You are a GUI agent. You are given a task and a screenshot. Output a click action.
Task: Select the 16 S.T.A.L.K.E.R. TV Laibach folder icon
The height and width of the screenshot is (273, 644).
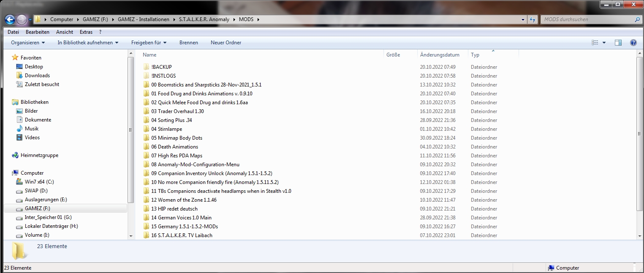pos(147,235)
